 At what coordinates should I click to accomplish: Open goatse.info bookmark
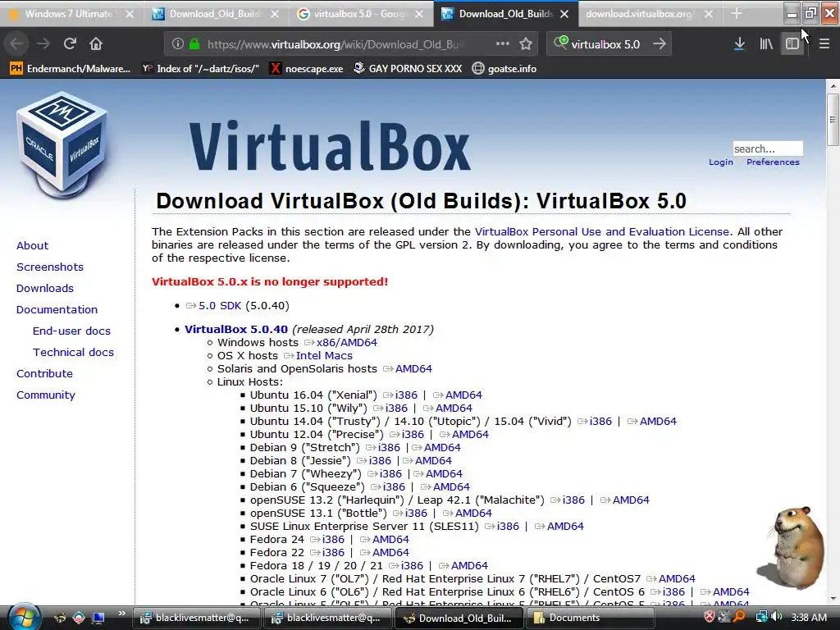[504, 69]
